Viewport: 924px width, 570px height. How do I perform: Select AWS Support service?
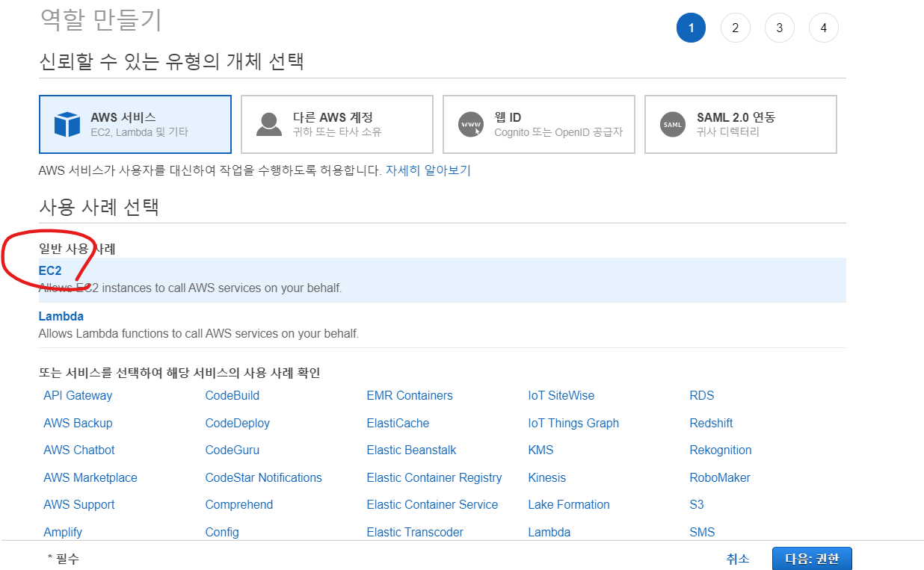coord(79,505)
